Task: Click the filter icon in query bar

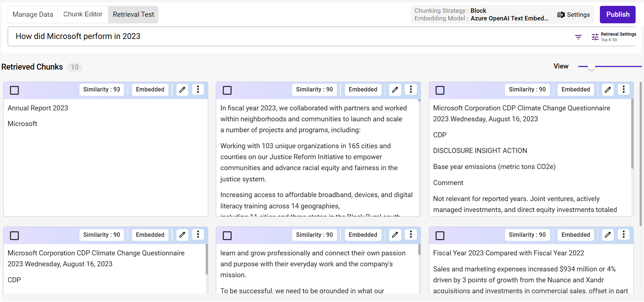Action: point(578,37)
